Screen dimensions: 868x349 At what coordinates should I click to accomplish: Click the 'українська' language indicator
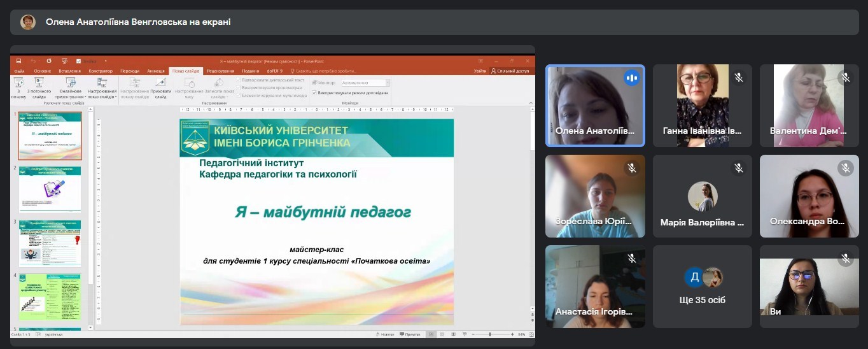(x=55, y=334)
